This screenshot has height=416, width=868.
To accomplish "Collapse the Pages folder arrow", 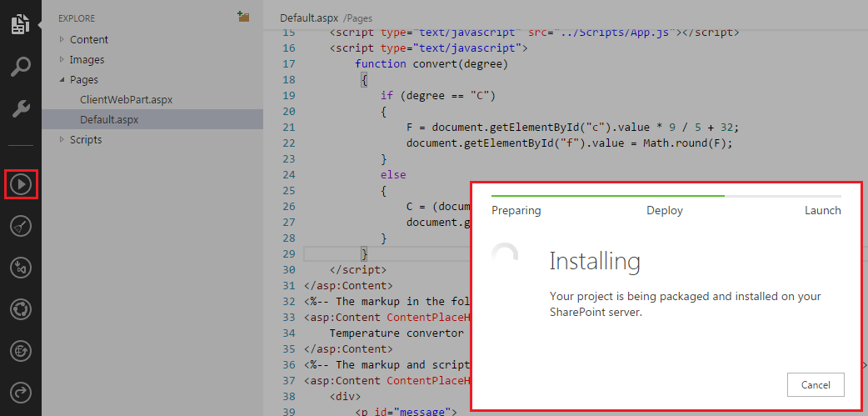I will coord(62,80).
